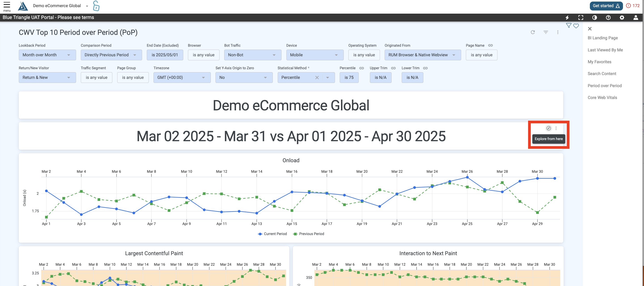Open the lightning bolt quick actions
Viewport: 644px width, 286px height.
567,17
